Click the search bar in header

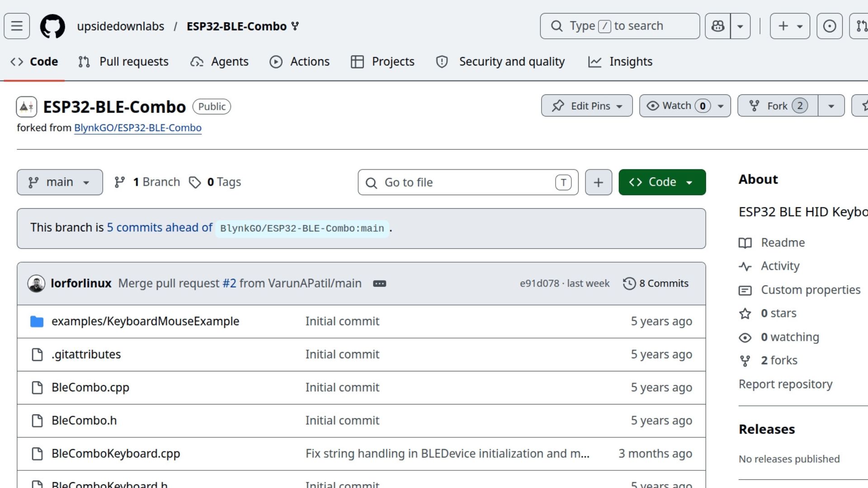click(x=620, y=26)
